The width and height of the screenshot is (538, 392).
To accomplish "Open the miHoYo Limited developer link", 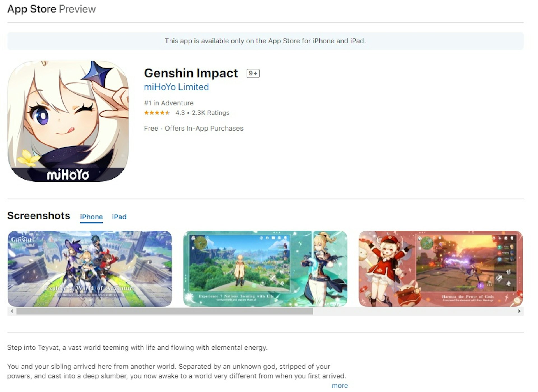I will 176,87.
